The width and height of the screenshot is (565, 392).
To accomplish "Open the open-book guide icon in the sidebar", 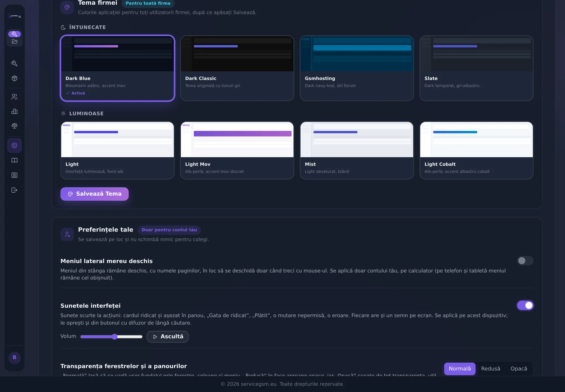I will point(14,160).
